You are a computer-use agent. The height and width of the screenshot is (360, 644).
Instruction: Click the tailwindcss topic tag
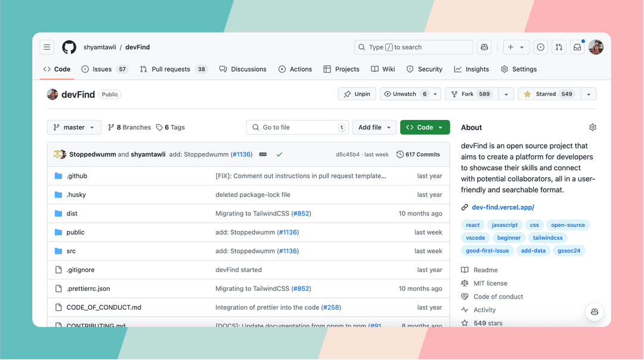(547, 238)
